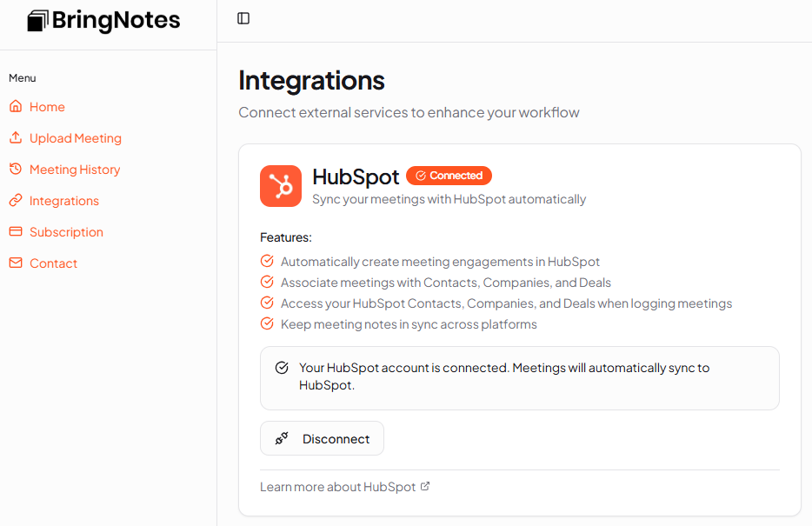Open the Learn more about HubSpot link
The width and height of the screenshot is (812, 526).
coord(338,486)
